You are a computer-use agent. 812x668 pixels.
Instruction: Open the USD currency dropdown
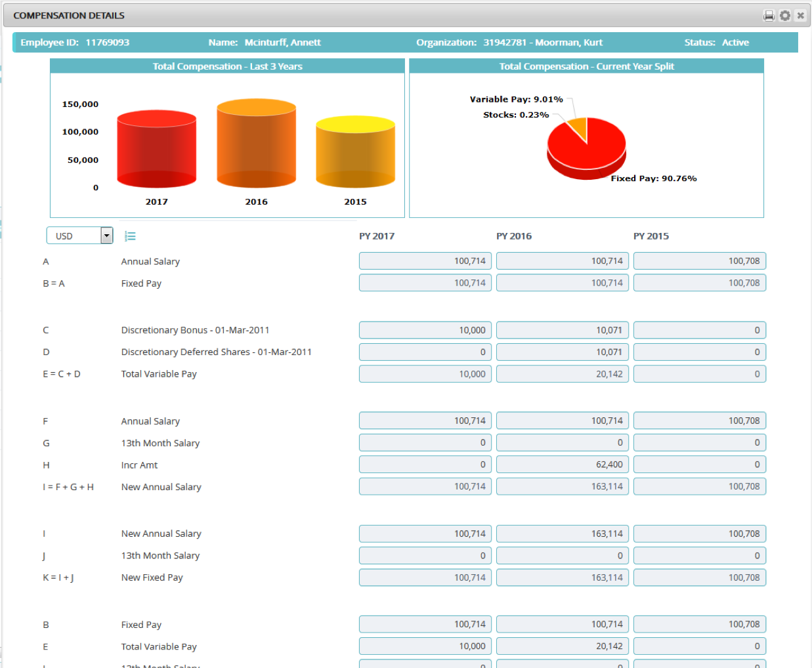pos(72,235)
